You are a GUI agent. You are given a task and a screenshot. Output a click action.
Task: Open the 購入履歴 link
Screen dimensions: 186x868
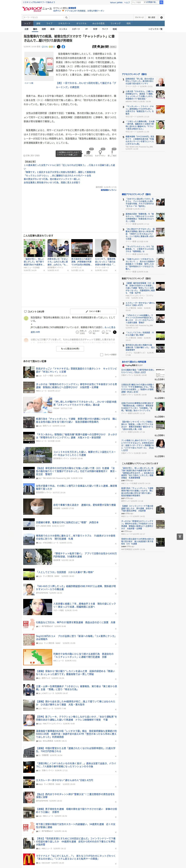pyautogui.click(x=152, y=17)
